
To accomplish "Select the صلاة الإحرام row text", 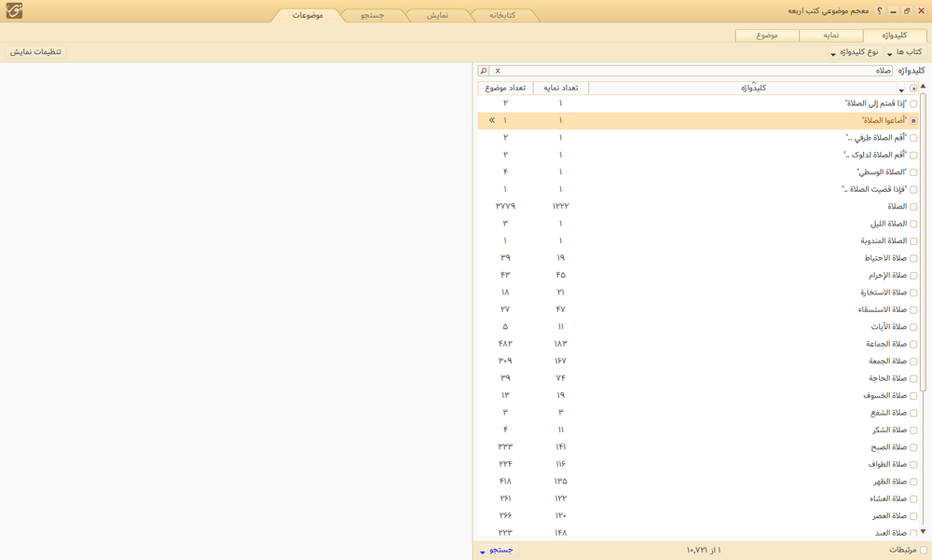I will pyautogui.click(x=887, y=275).
